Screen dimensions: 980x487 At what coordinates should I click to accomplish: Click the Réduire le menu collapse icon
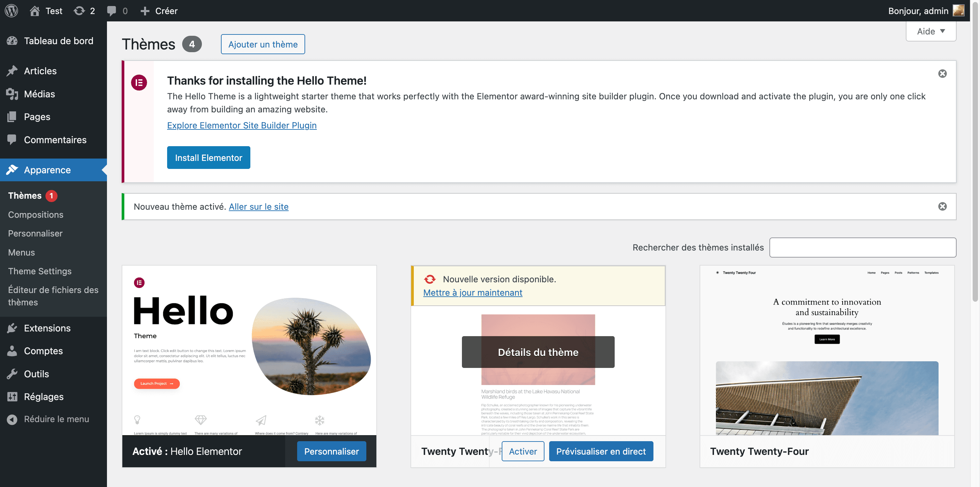click(12, 419)
